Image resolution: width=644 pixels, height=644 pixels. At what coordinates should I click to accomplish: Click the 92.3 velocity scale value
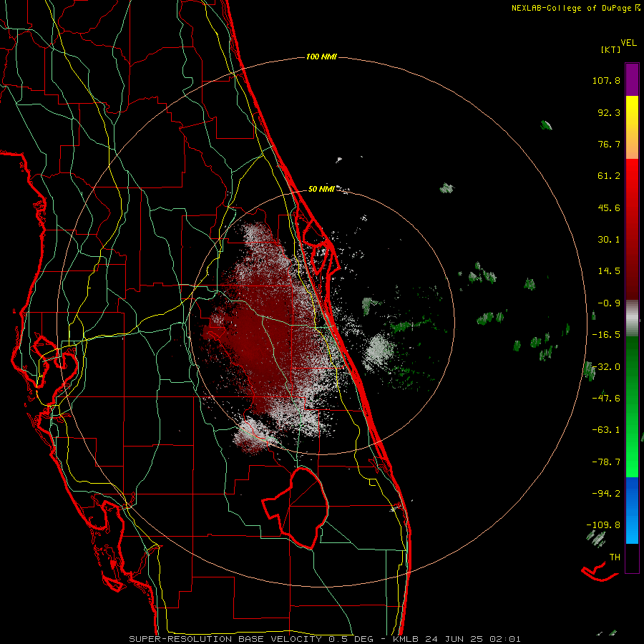point(609,112)
